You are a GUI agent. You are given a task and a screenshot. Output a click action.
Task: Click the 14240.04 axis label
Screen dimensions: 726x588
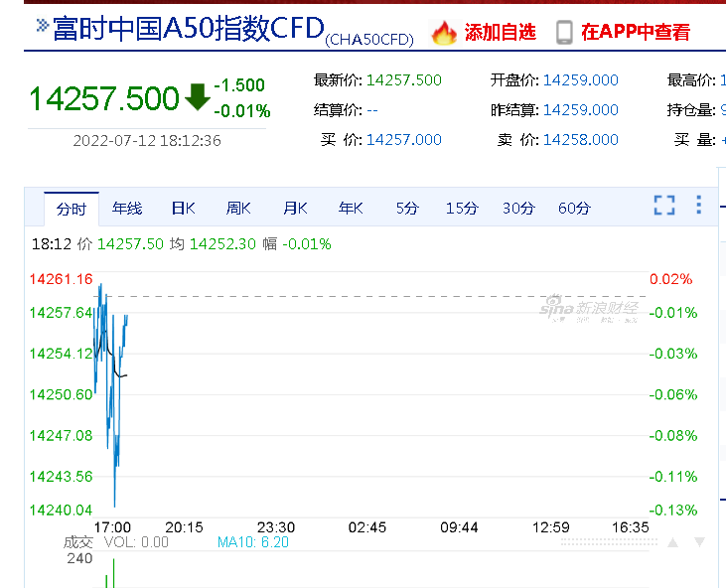pyautogui.click(x=62, y=511)
